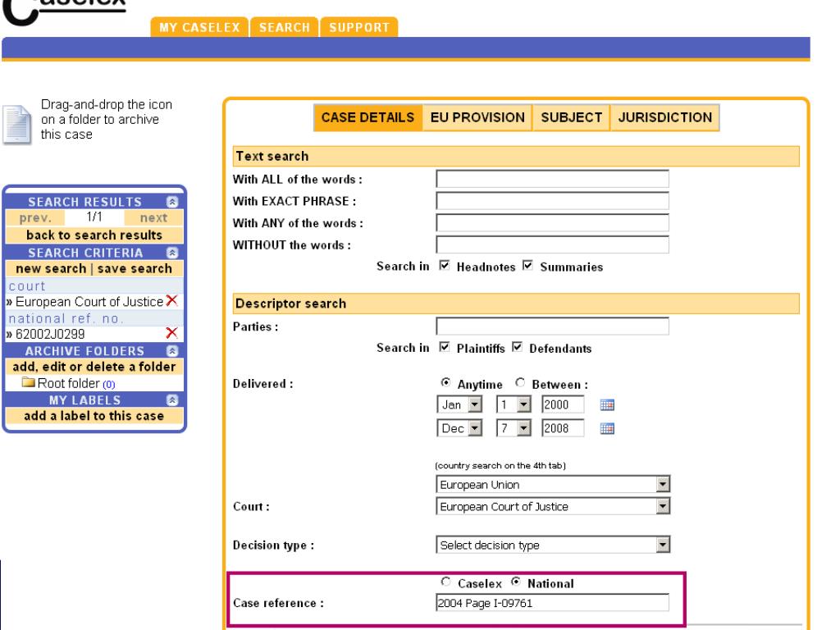Open the European Court of Justice court dropdown
This screenshot has height=630, width=840.
tap(553, 506)
